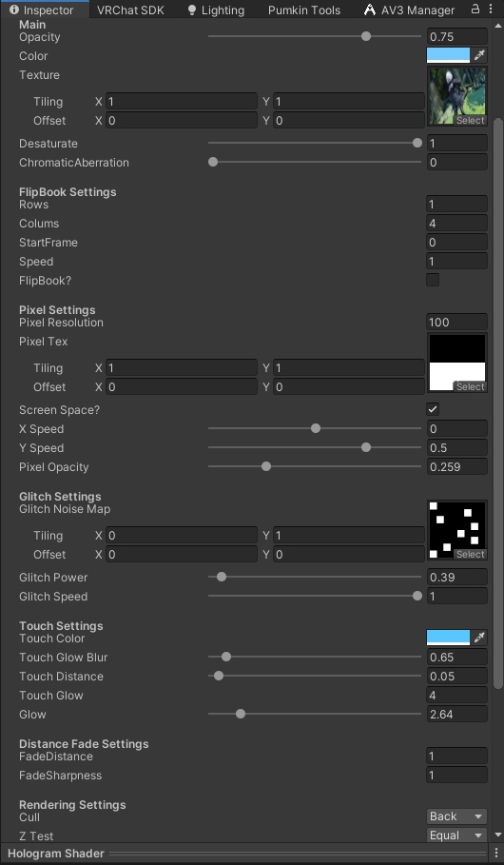Click the Glitch Power slider handle

pos(222,577)
